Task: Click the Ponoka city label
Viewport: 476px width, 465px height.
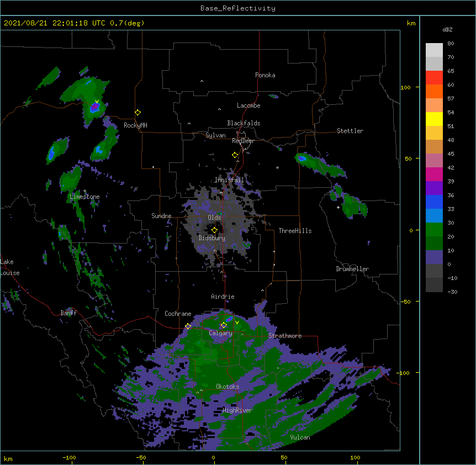Action: (265, 75)
